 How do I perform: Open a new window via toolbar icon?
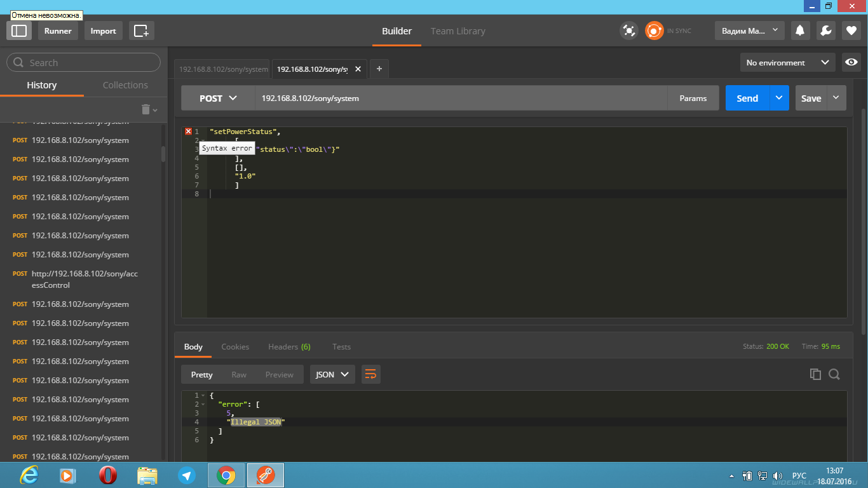coord(141,30)
